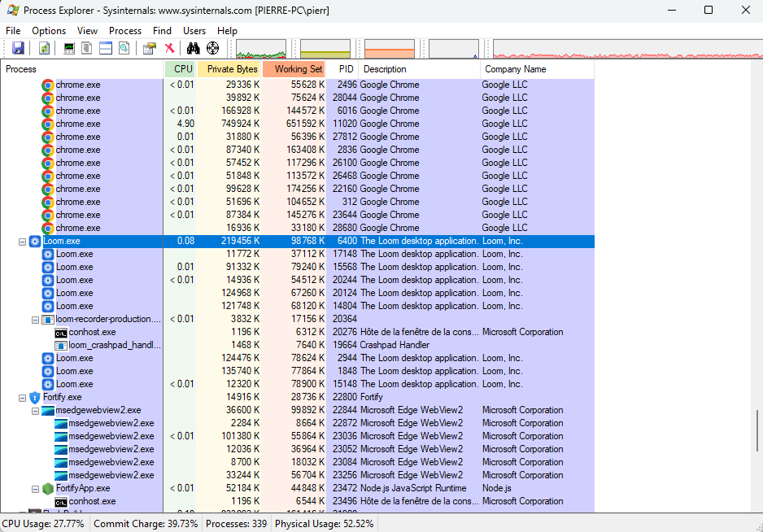Collapse the selected Loom.exe process tree
Image resolution: width=763 pixels, height=532 pixels.
pos(23,242)
